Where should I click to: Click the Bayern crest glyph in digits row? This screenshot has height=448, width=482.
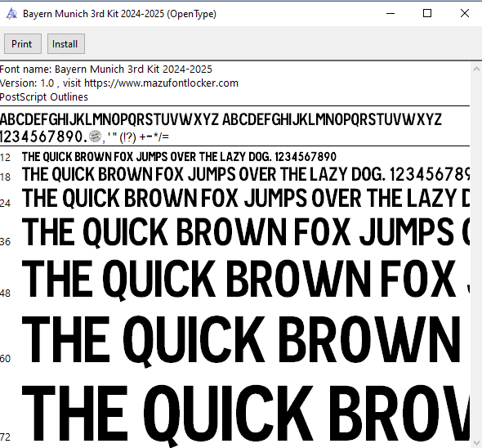pos(95,137)
